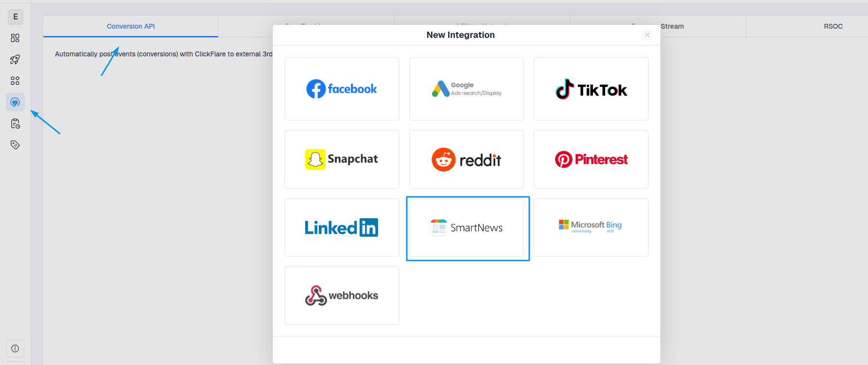Open the apps grid icon in sidebar

coord(15,81)
